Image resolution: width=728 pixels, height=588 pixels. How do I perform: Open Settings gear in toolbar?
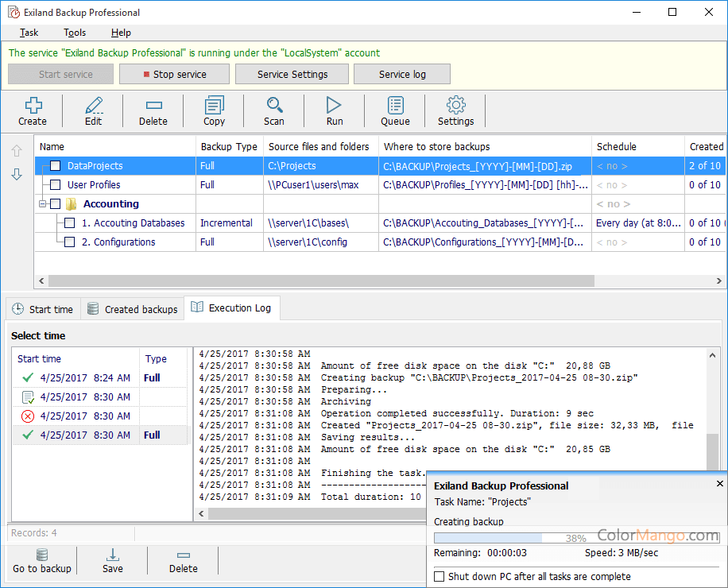click(x=455, y=106)
